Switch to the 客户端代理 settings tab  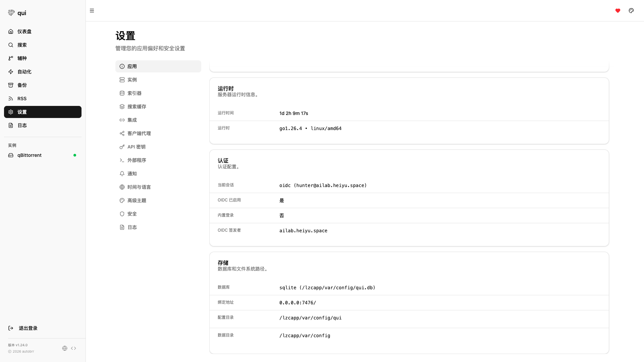(x=158, y=133)
